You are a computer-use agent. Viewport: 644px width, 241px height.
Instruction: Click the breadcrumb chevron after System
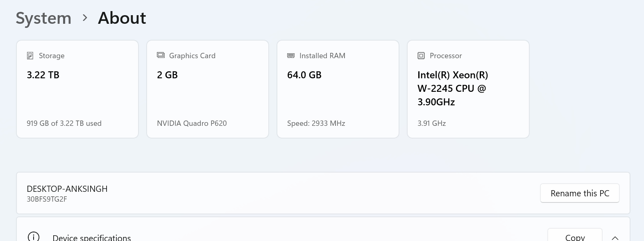[x=85, y=18]
